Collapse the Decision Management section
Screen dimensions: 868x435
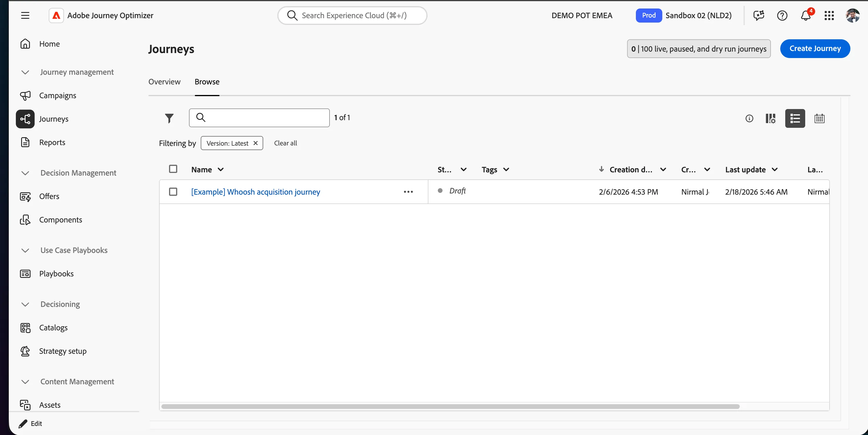[x=25, y=173]
